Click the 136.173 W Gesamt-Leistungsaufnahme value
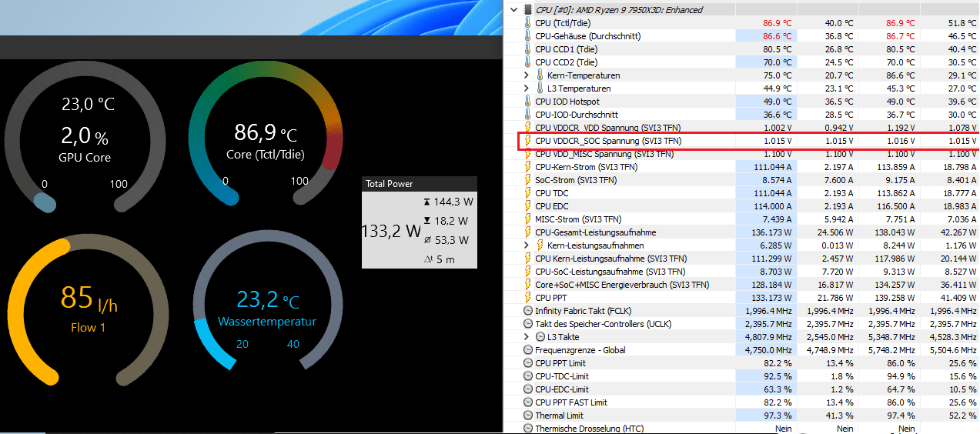Screen dimensions: 980x434 coord(771,232)
